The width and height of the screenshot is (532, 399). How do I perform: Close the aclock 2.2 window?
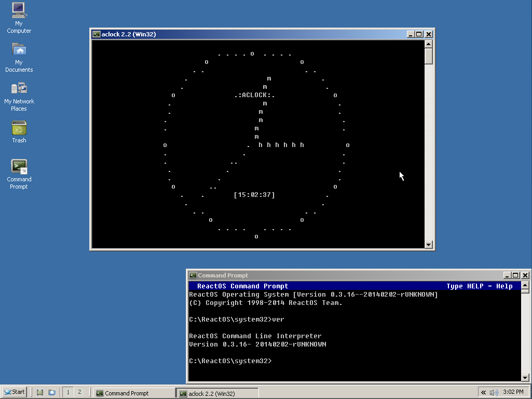[429, 34]
